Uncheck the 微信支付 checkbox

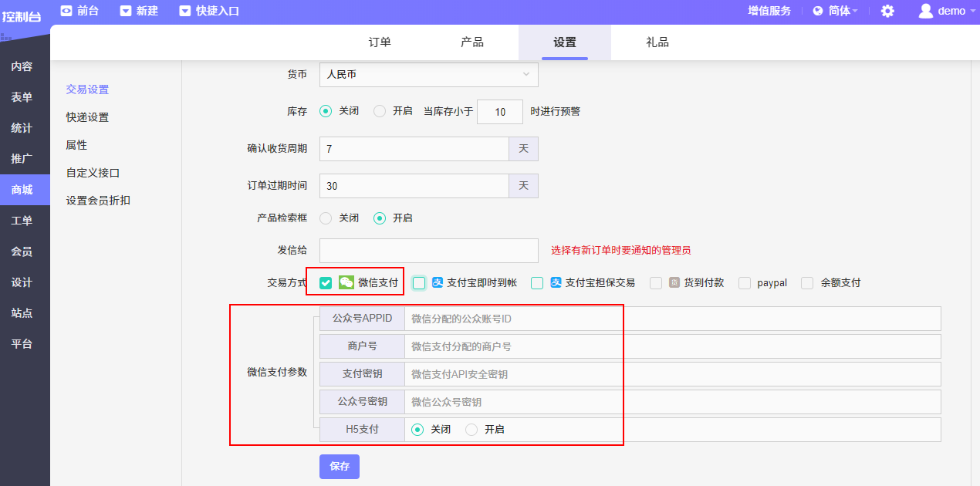(x=326, y=283)
